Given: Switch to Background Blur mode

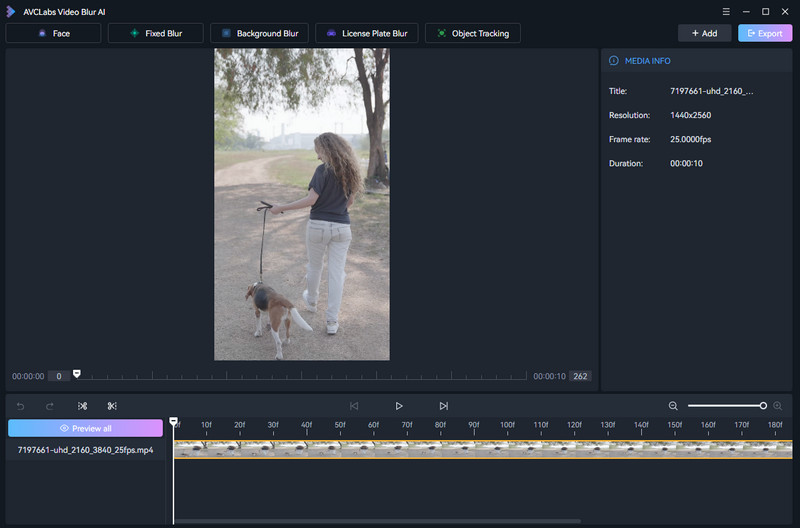Looking at the screenshot, I should [x=259, y=33].
